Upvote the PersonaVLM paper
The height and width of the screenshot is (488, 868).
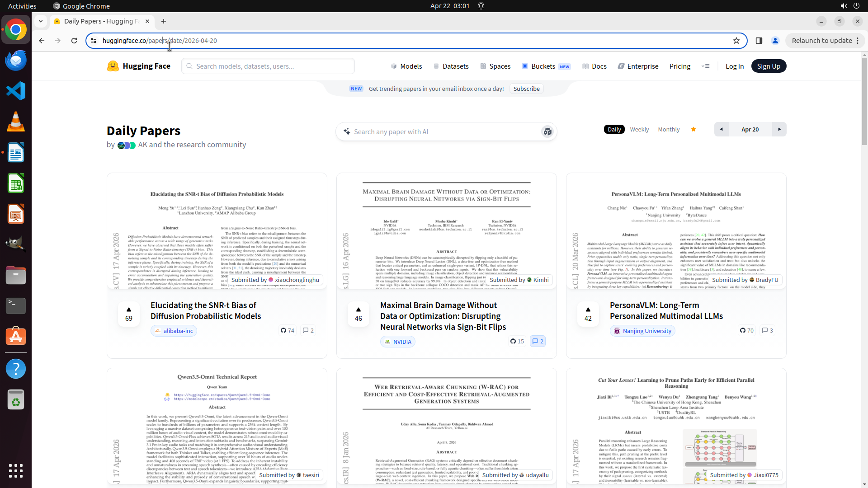pos(588,314)
